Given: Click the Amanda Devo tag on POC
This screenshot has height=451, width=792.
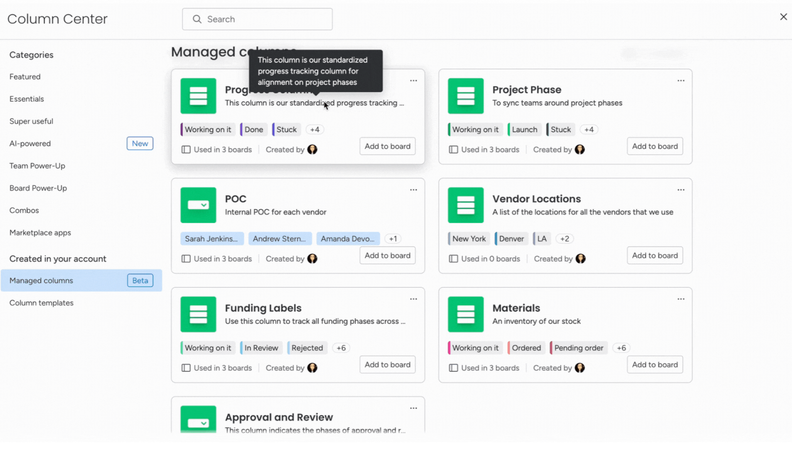Looking at the screenshot, I should pos(348,238).
